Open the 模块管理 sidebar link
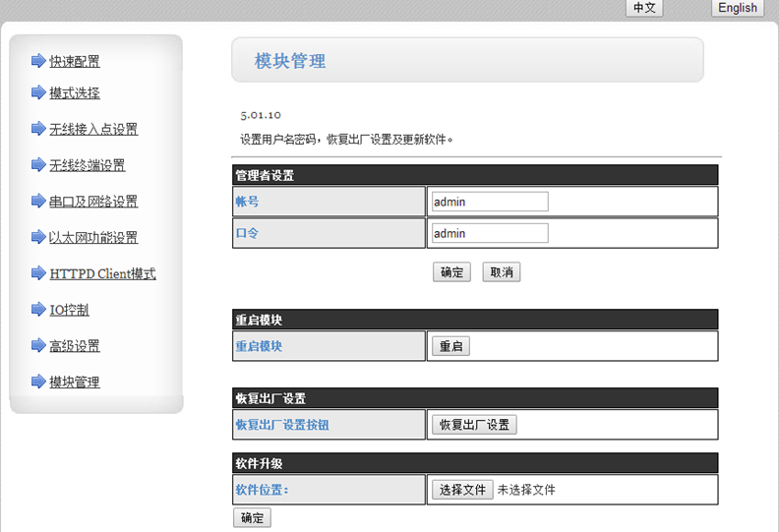The image size is (779, 532). click(x=75, y=382)
